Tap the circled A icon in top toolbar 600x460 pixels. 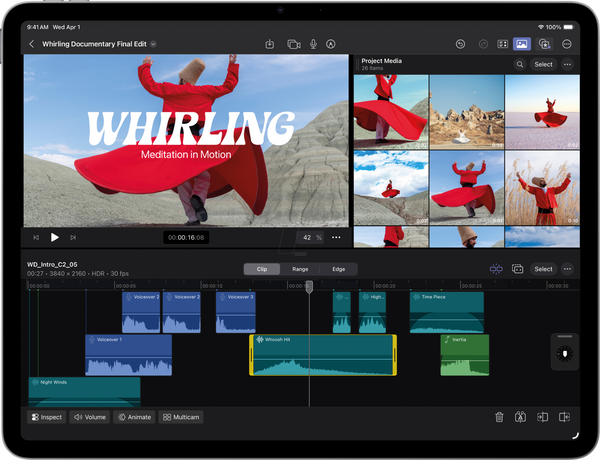click(x=331, y=44)
